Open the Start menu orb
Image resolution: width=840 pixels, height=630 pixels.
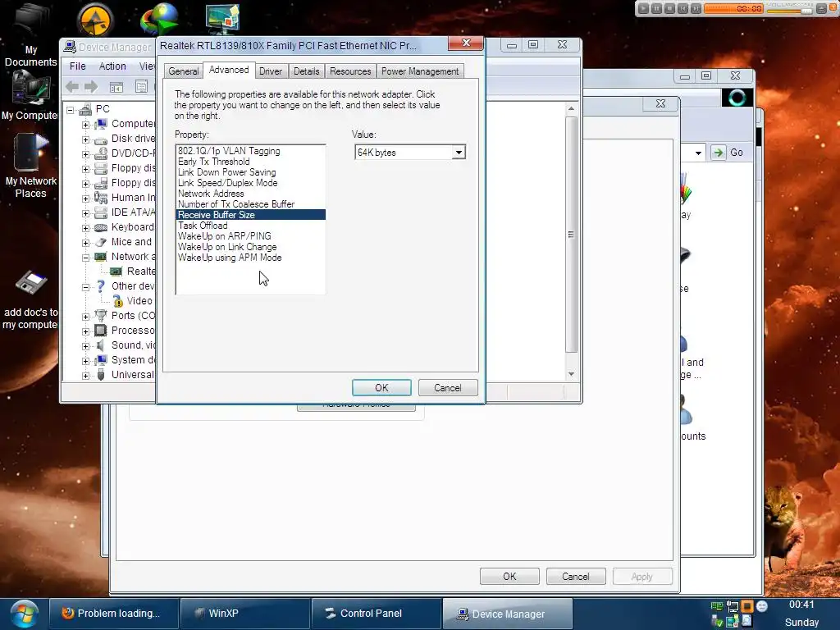click(x=24, y=614)
